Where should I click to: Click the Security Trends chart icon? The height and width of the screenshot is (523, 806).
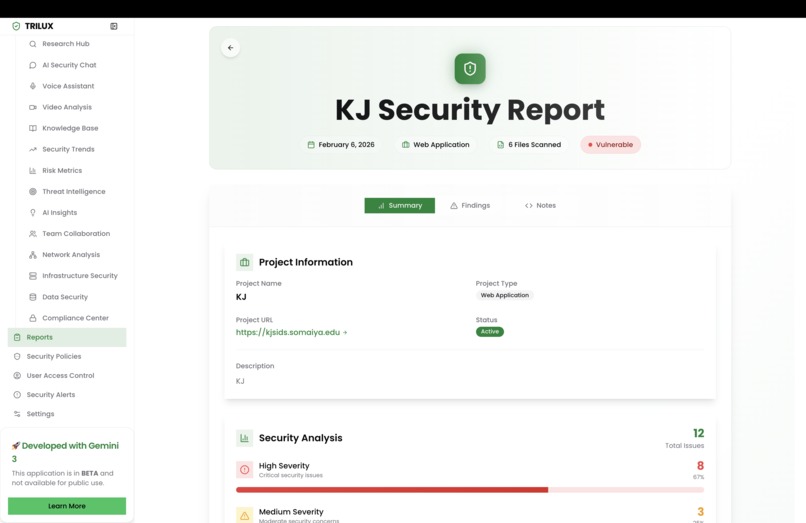[33, 150]
